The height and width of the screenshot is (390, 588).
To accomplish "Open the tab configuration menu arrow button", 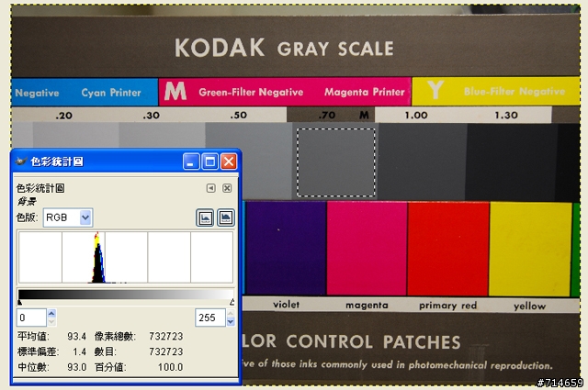I will click(211, 188).
